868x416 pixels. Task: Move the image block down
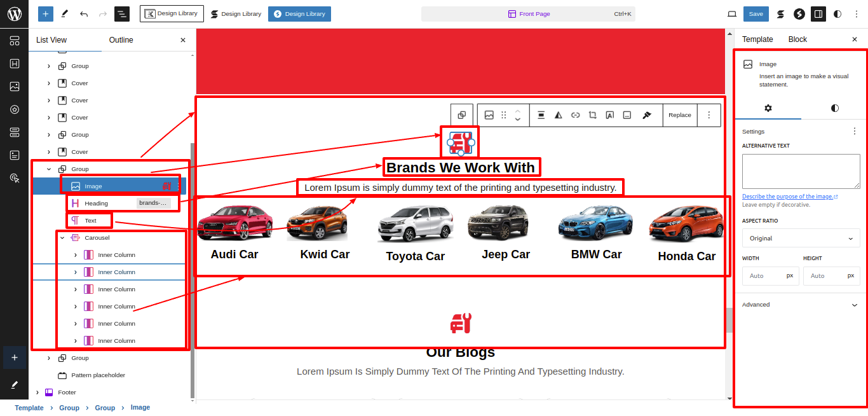[x=518, y=120]
